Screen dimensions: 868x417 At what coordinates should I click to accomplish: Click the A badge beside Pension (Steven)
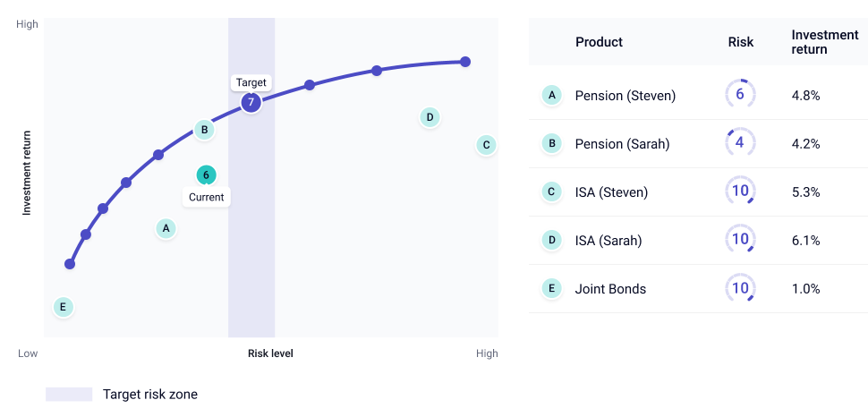[x=551, y=96]
